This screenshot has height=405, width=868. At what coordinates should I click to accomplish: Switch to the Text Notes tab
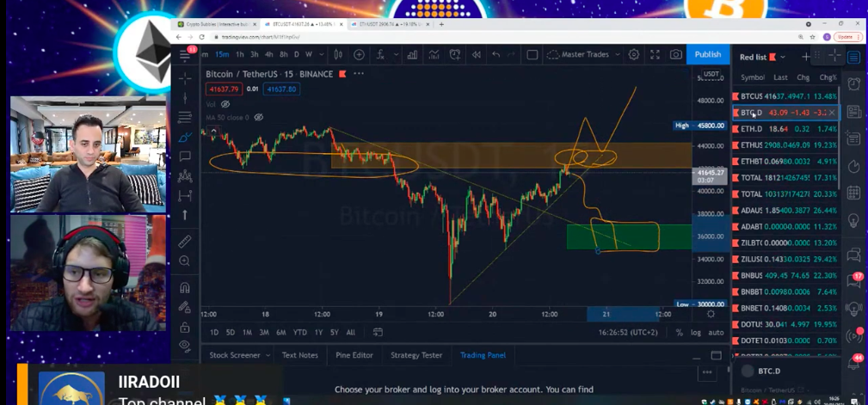(300, 355)
